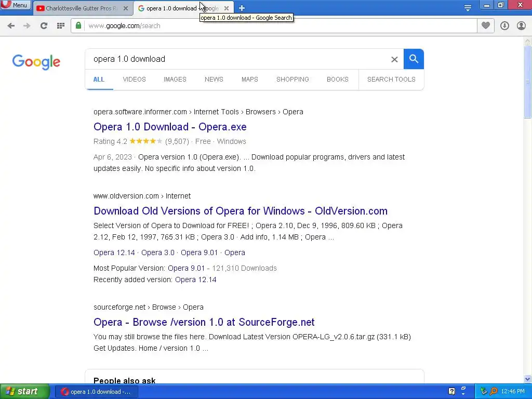Click the orange magnifier tray icon

pyautogui.click(x=494, y=392)
